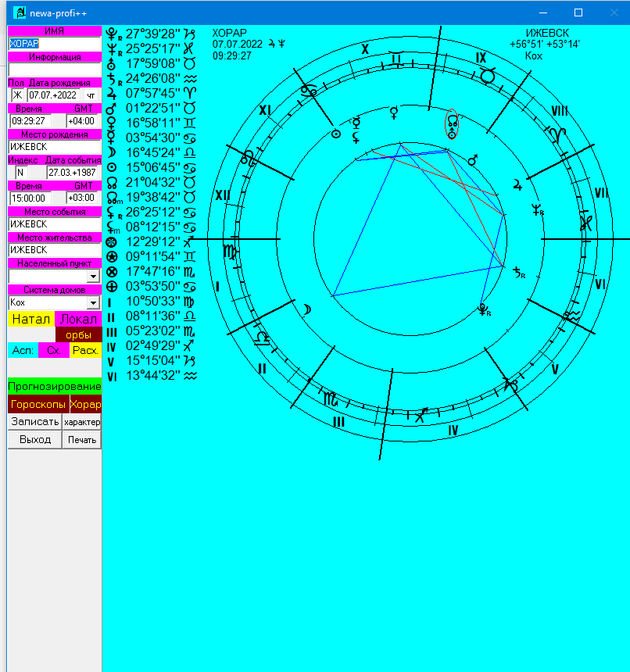This screenshot has width=630, height=672.
Task: Switch to Натал chart mode
Action: click(31, 320)
